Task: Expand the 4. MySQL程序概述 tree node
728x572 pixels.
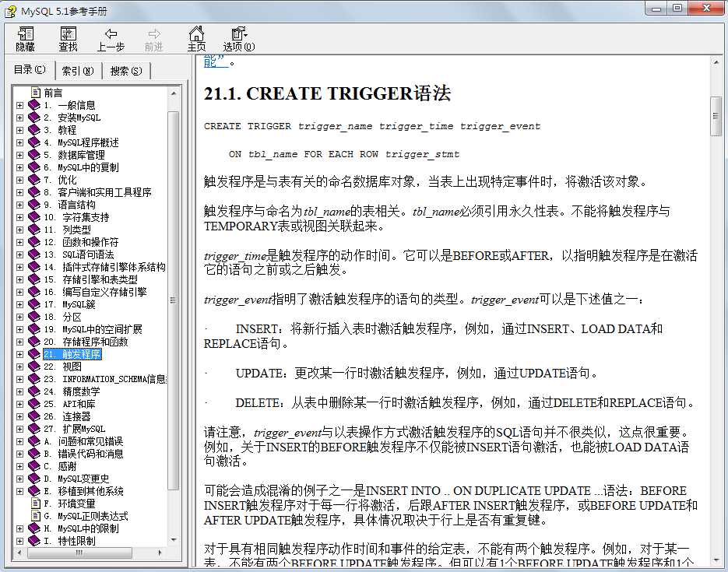Action: [19, 142]
